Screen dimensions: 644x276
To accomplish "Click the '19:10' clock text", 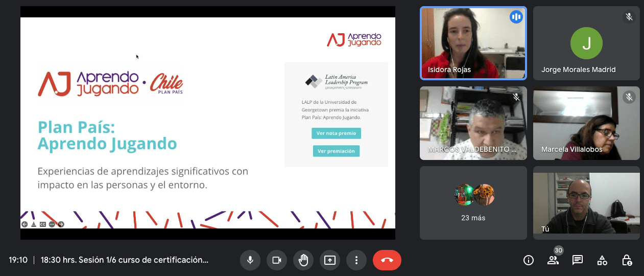I will point(18,260).
